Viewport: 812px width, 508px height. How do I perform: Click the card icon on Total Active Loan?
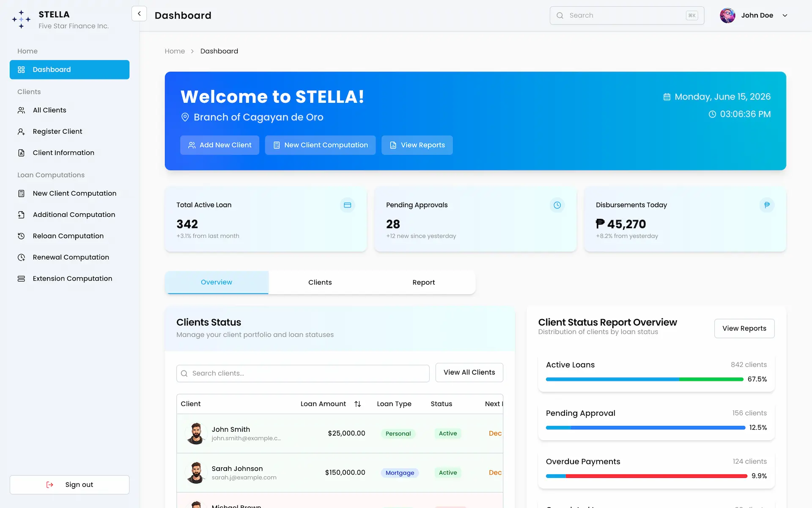click(x=348, y=205)
